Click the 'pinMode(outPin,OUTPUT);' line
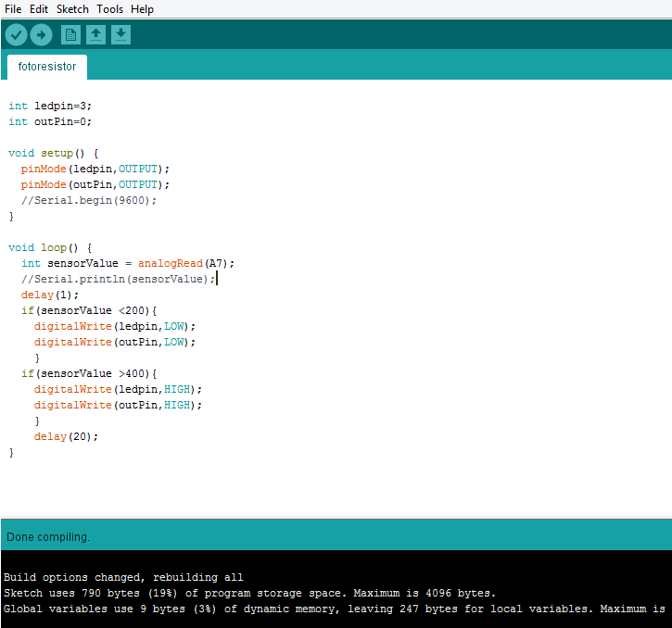Screen dimensions: 672x628 (x=95, y=184)
